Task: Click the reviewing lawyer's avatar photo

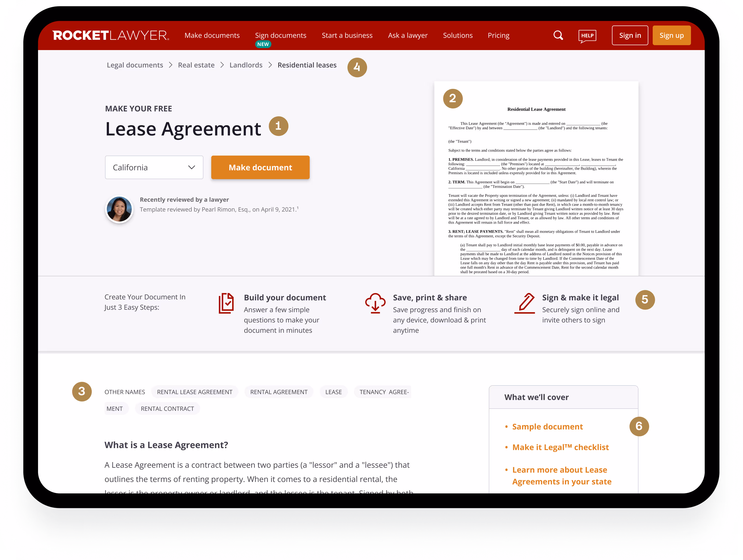Action: 119,209
